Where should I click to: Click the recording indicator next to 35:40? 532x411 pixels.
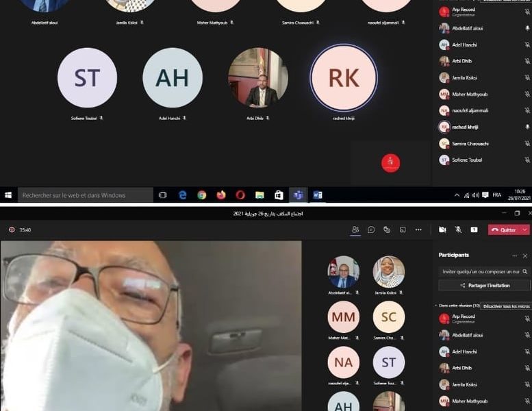[12, 229]
